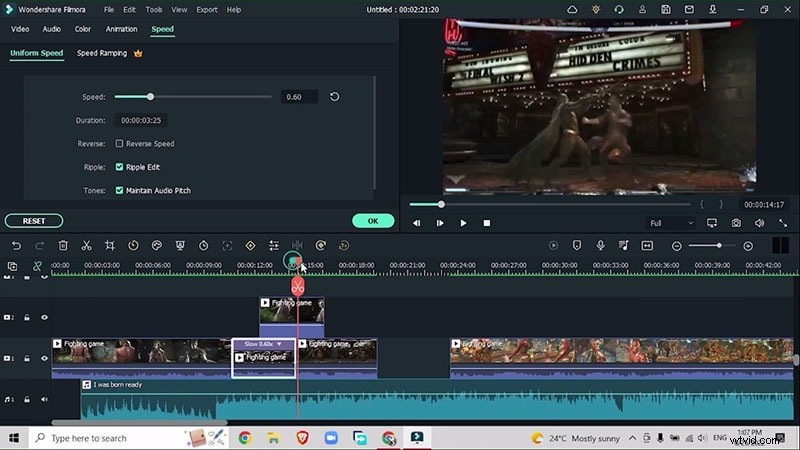
Task: Enable the Reverse Speed checkbox
Action: pyautogui.click(x=120, y=144)
